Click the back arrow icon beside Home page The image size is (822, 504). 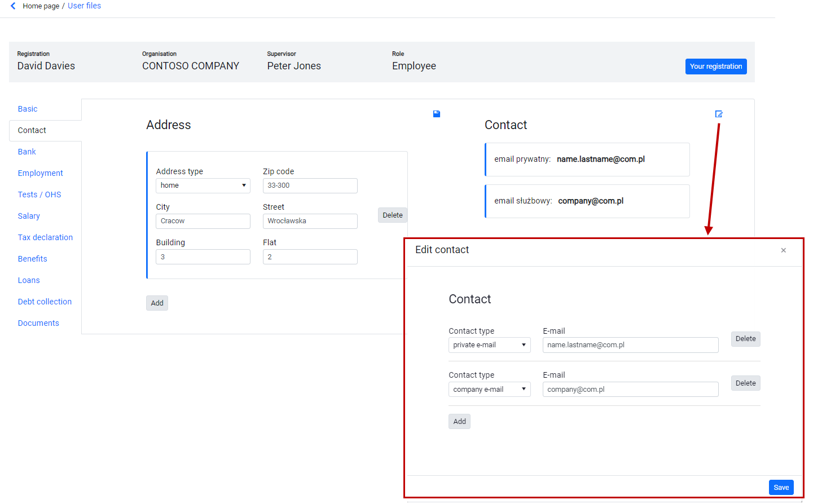tap(13, 6)
